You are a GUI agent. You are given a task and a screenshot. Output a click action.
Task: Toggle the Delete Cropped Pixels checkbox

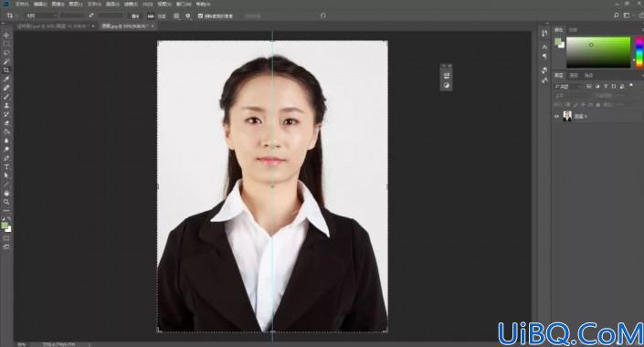200,16
